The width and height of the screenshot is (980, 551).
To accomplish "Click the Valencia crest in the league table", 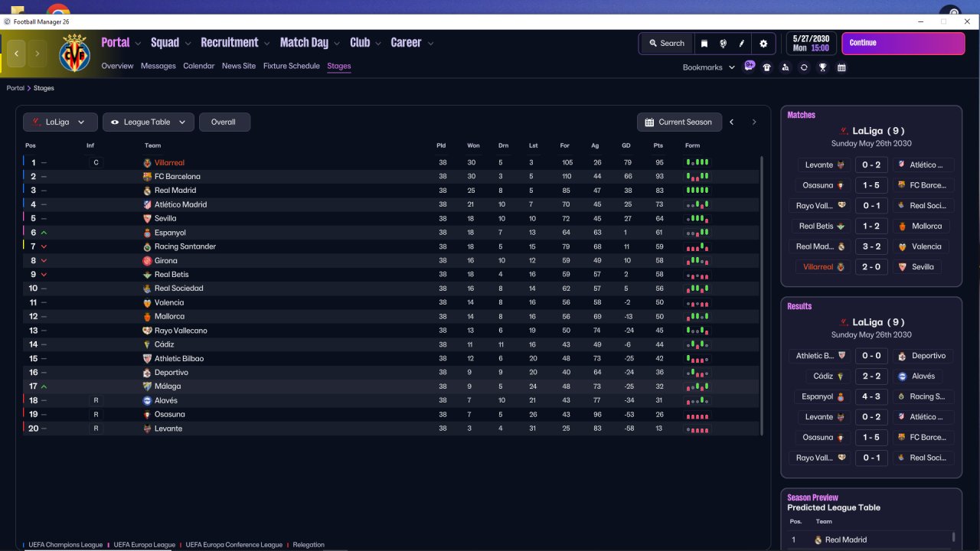I will [148, 302].
